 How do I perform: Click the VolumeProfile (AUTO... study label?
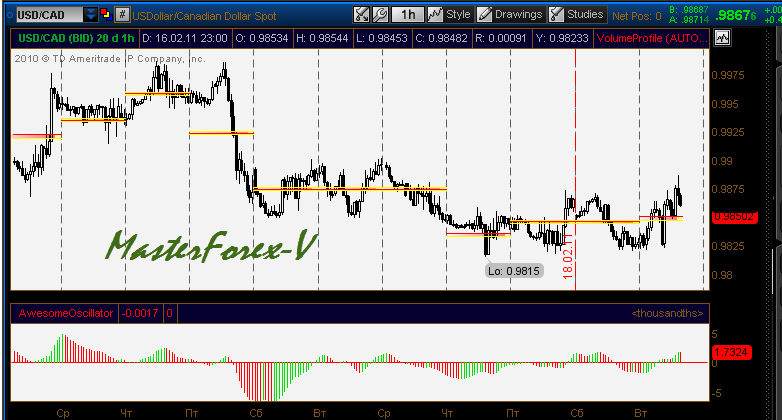click(x=652, y=38)
